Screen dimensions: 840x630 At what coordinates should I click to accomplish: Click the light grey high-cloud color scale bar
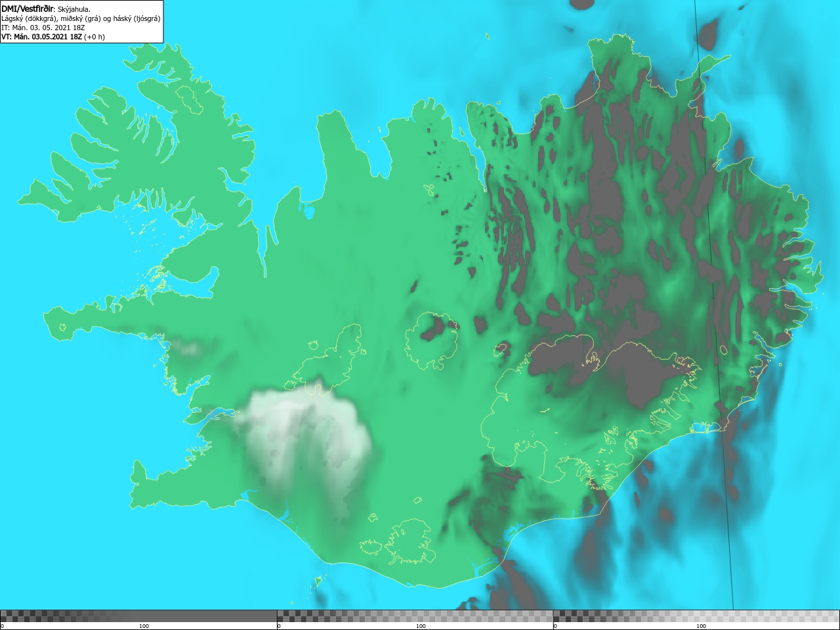point(696,616)
